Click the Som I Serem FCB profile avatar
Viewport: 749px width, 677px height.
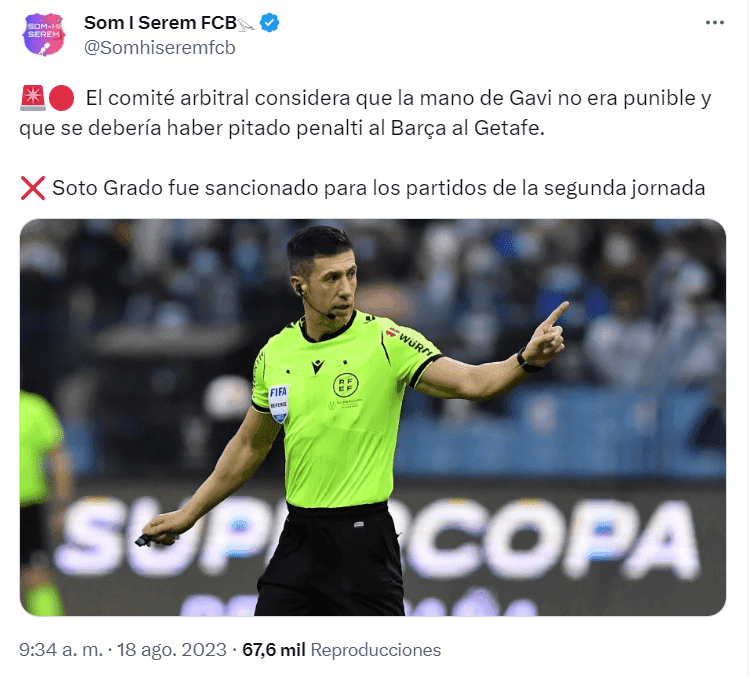pyautogui.click(x=43, y=34)
